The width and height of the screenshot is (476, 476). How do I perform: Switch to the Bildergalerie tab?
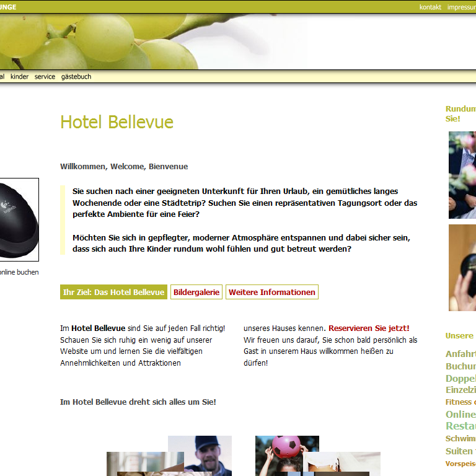tap(196, 292)
